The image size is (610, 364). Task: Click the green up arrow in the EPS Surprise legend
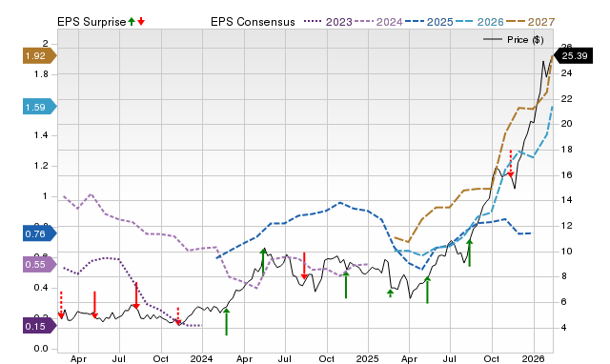point(132,21)
